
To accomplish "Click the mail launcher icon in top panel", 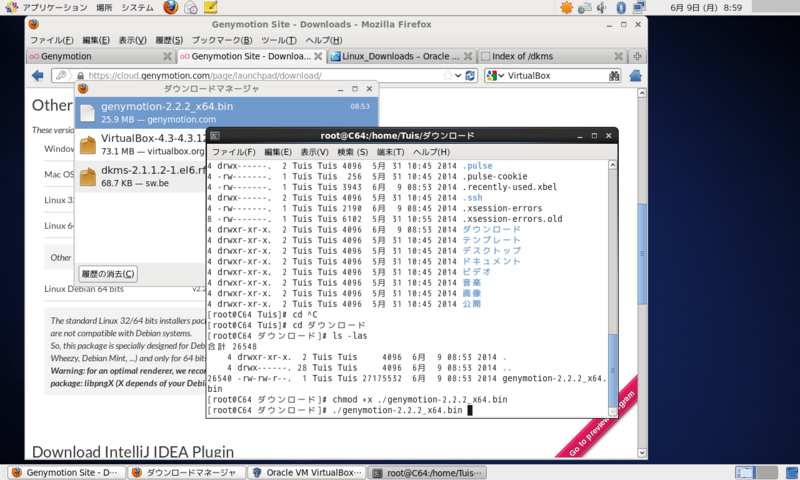I will 191,7.
